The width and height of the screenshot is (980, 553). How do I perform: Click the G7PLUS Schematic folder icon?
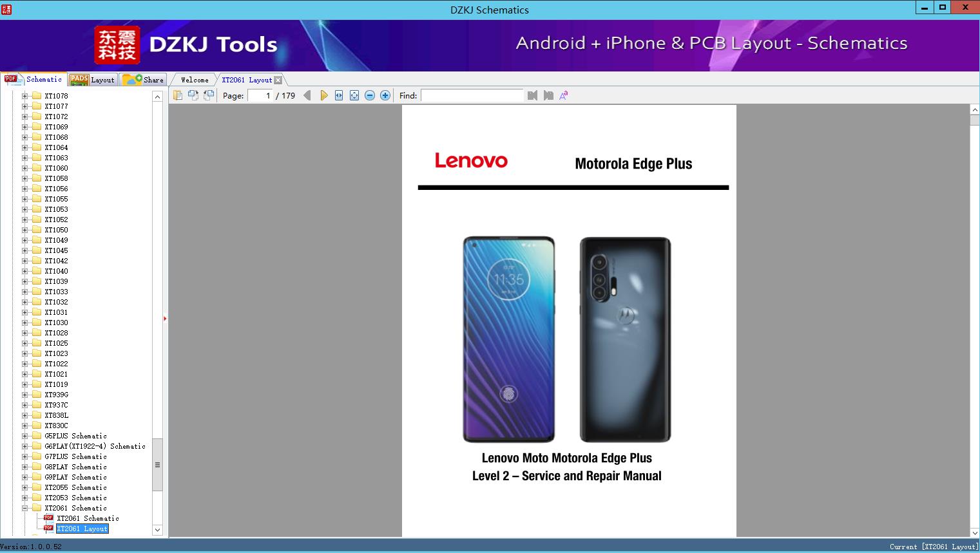point(37,456)
